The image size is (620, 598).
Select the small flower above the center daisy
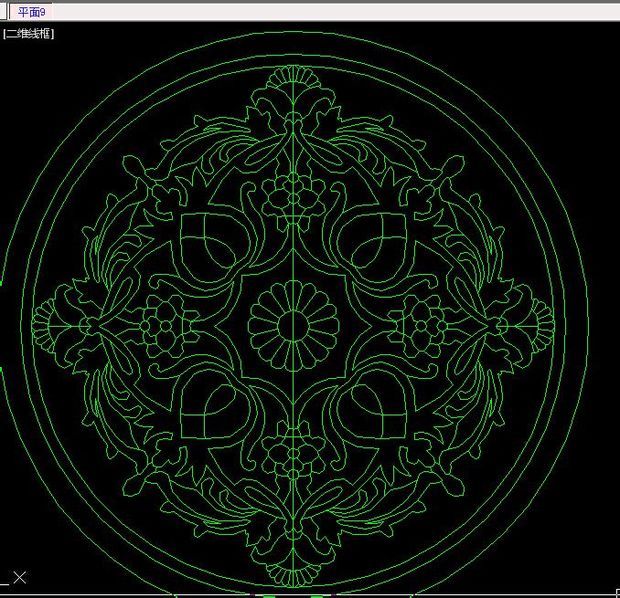point(292,191)
